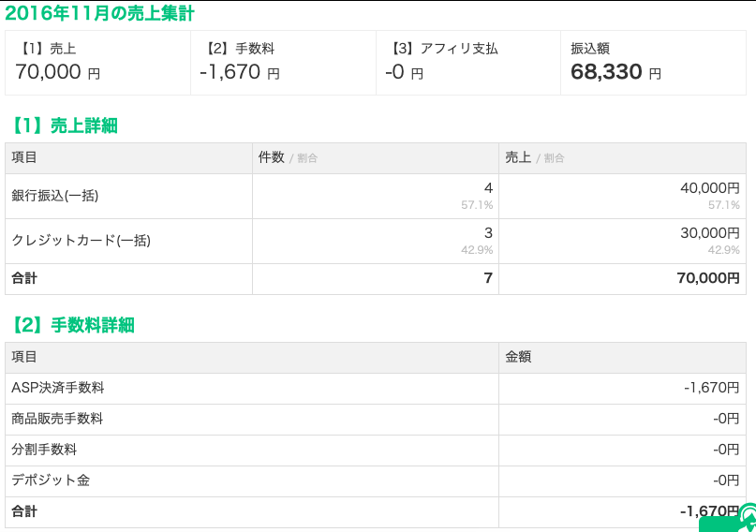This screenshot has width=756, height=532.
Task: Click the 件数 column header
Action: (271, 157)
